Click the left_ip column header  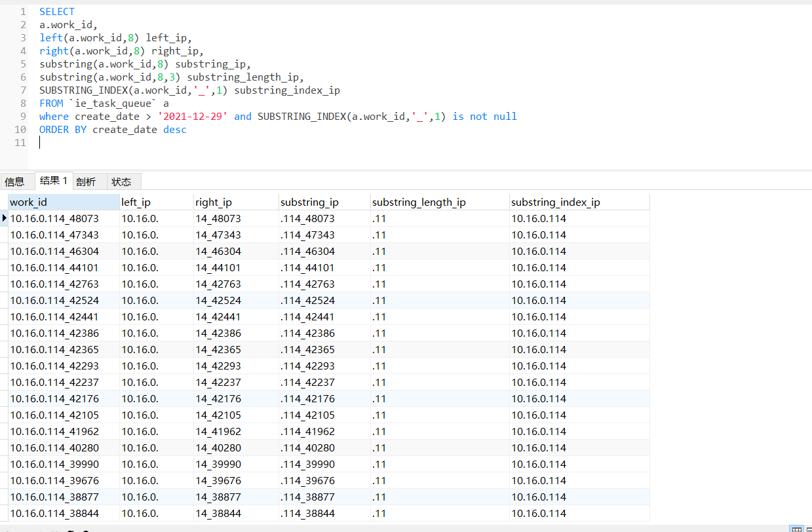(157, 202)
